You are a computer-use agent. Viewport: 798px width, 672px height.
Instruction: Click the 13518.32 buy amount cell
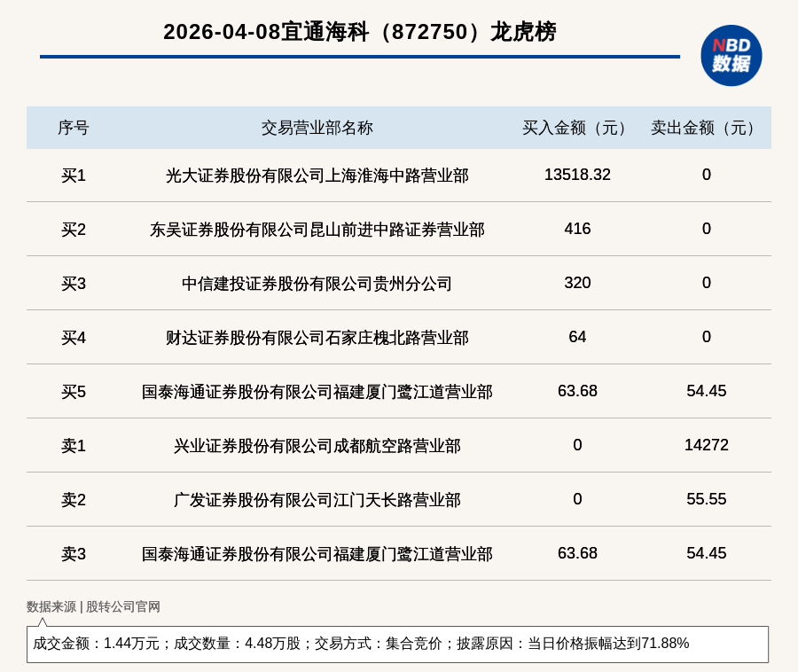click(x=577, y=175)
